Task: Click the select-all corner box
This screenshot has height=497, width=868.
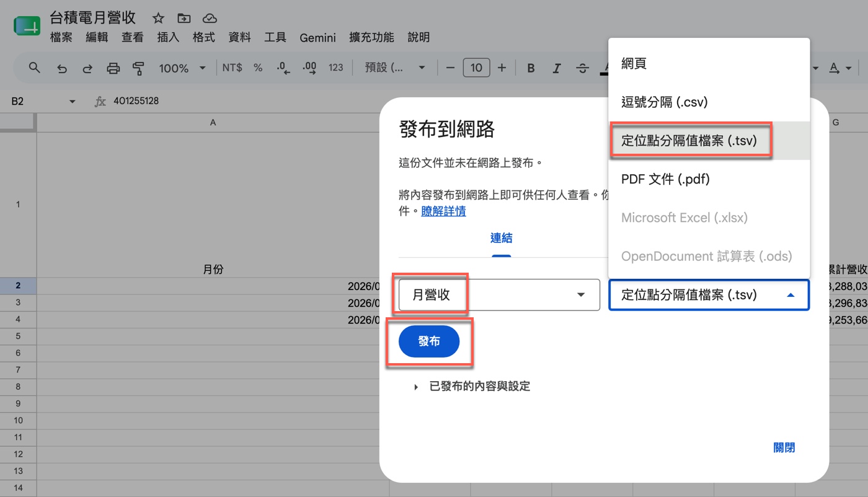Action: [x=18, y=123]
